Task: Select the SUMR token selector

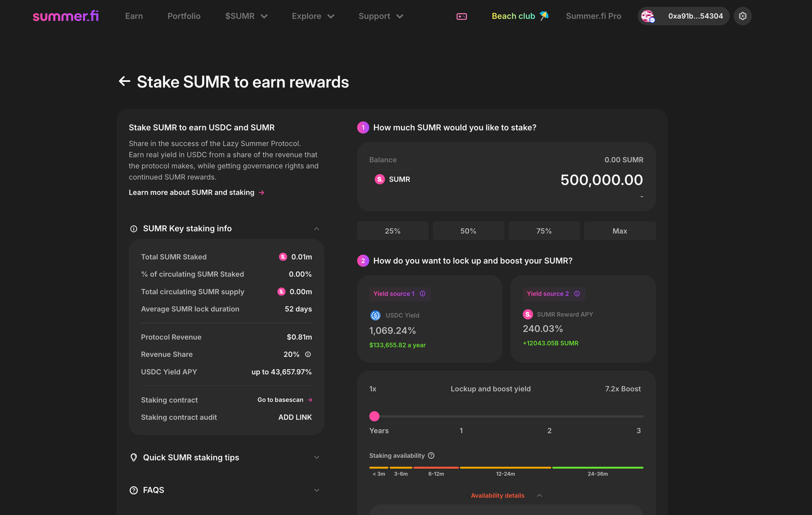Action: point(393,179)
